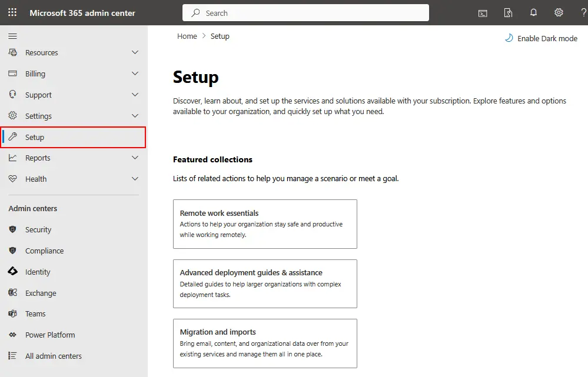Click the Security shield icon
The width and height of the screenshot is (588, 377).
13,229
